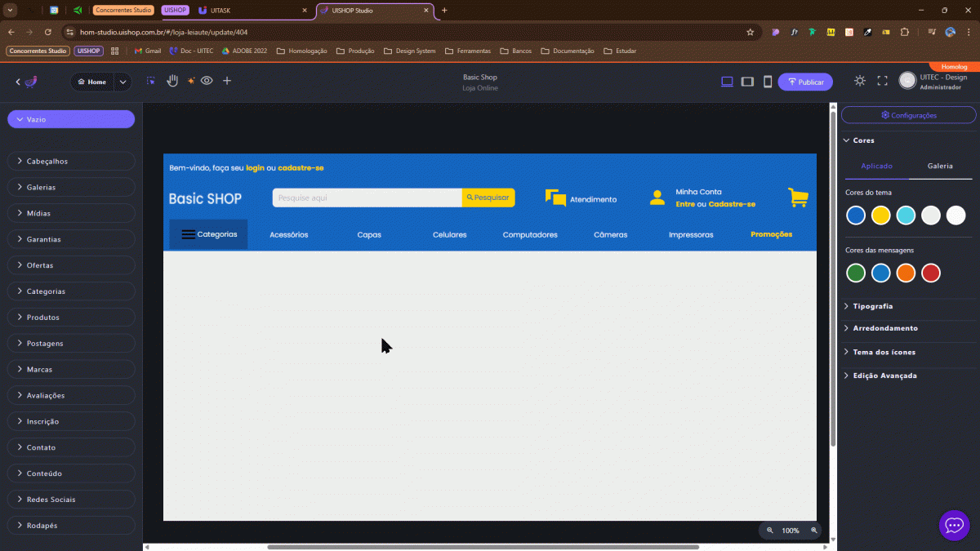Expand the Tipografia settings
980x551 pixels.
click(x=872, y=306)
